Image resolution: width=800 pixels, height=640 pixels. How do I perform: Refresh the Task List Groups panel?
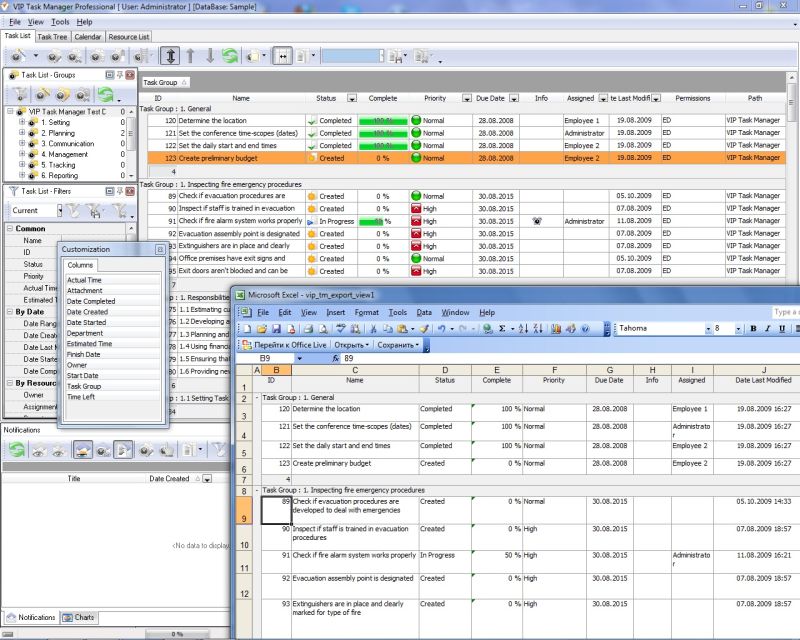106,94
